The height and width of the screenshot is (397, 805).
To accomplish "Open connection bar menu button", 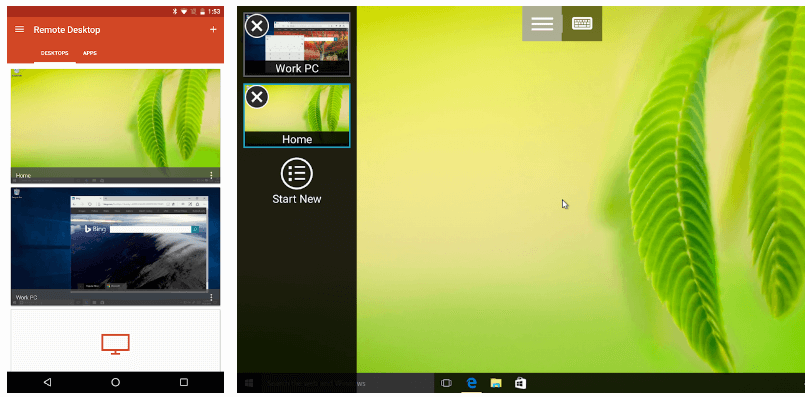I will tap(542, 24).
